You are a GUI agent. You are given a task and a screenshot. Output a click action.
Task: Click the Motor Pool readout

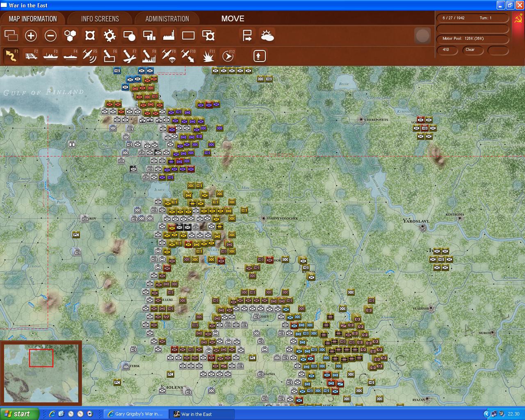click(x=472, y=39)
